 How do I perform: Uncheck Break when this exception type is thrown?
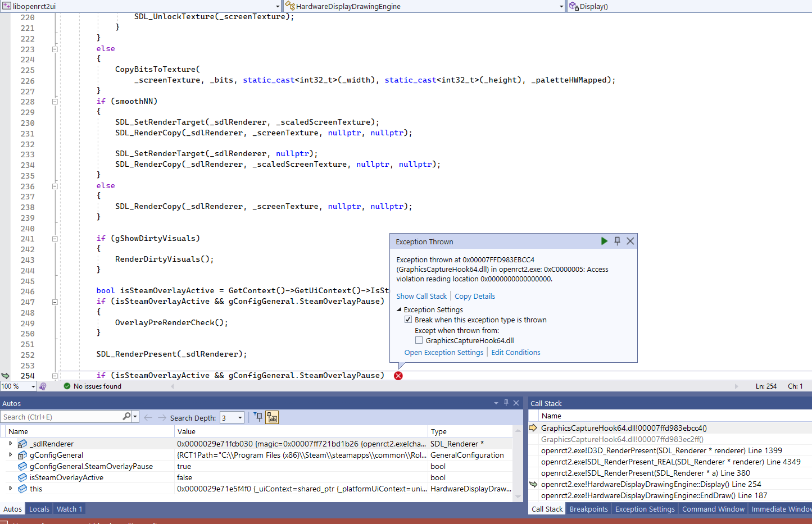pyautogui.click(x=407, y=319)
